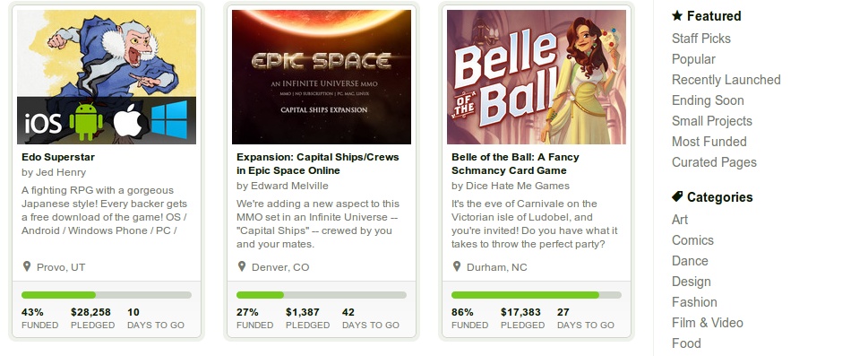Browse the Ending Soon projects

click(708, 100)
